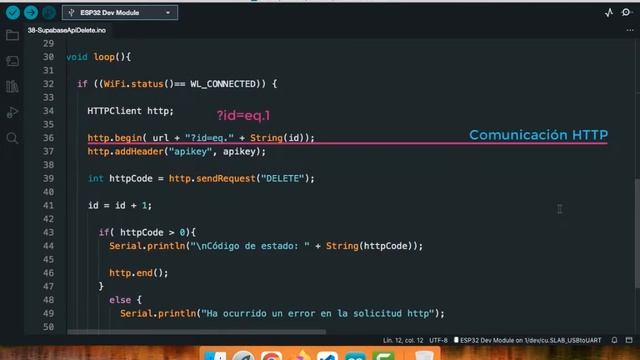Screen dimensions: 640x360
Task: Open Arduino IDE icon in the Dock
Action: [x=355, y=355]
